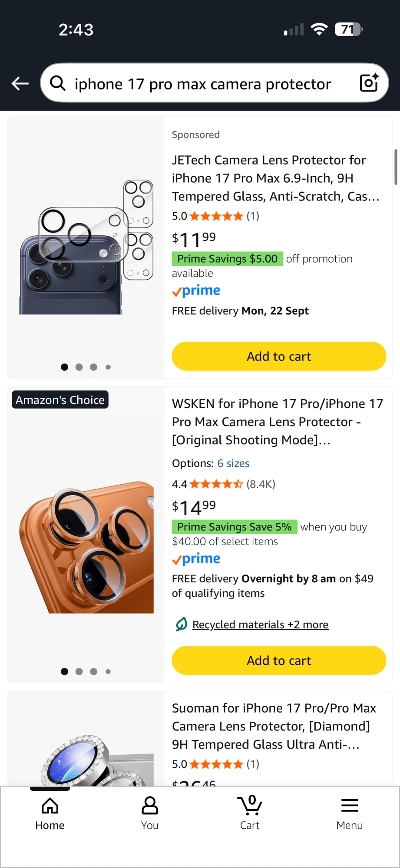Tap the Wi-Fi status icon

pyautogui.click(x=319, y=30)
